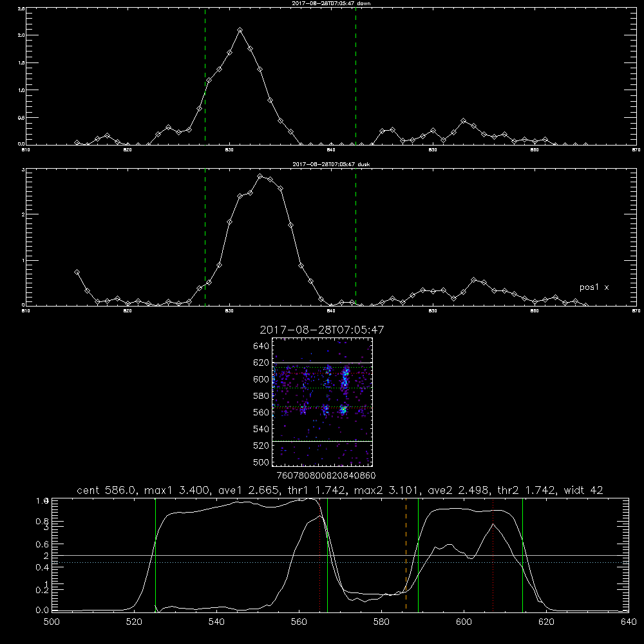Click the left green dashed line in the dusk plot

pos(205,237)
